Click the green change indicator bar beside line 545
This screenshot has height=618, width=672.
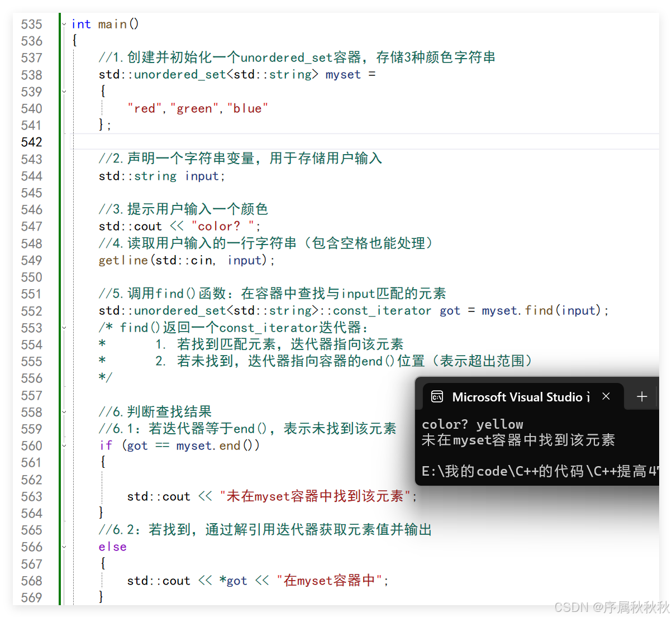[60, 193]
